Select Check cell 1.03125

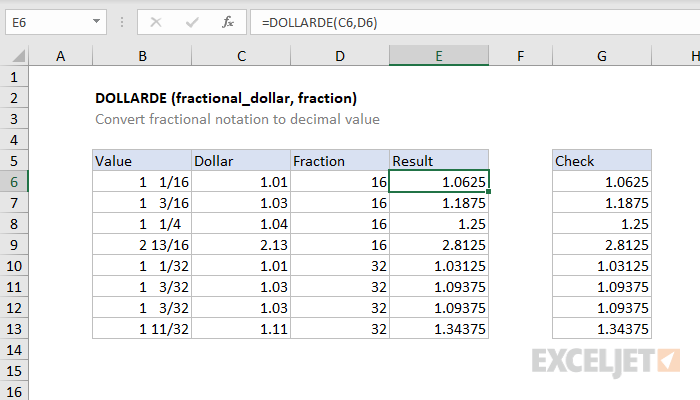(601, 266)
